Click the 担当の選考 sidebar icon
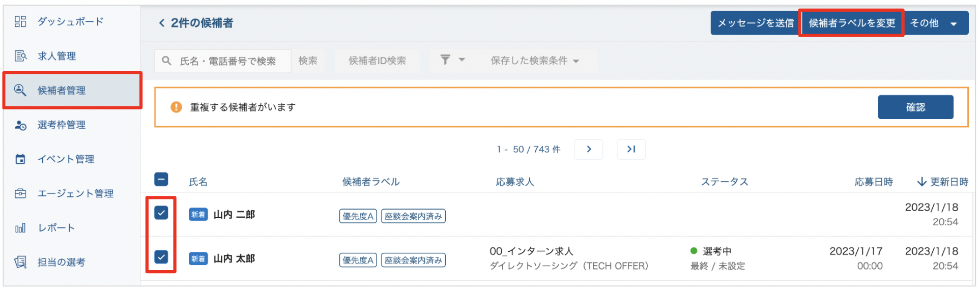The height and width of the screenshot is (292, 980). [20, 262]
